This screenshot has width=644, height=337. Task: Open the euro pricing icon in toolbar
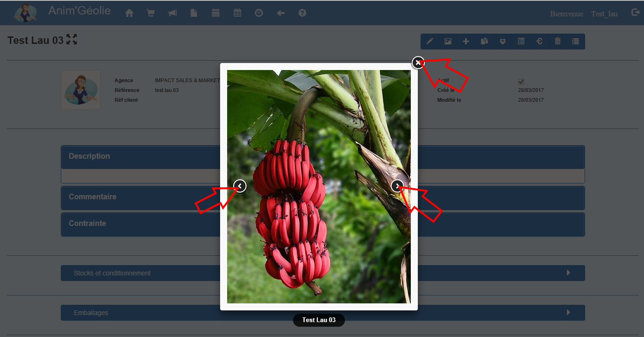(539, 42)
